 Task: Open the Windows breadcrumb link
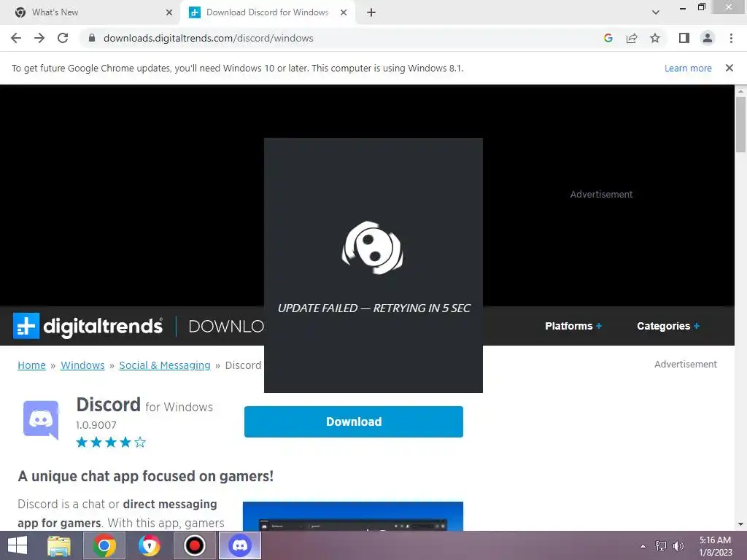[82, 365]
